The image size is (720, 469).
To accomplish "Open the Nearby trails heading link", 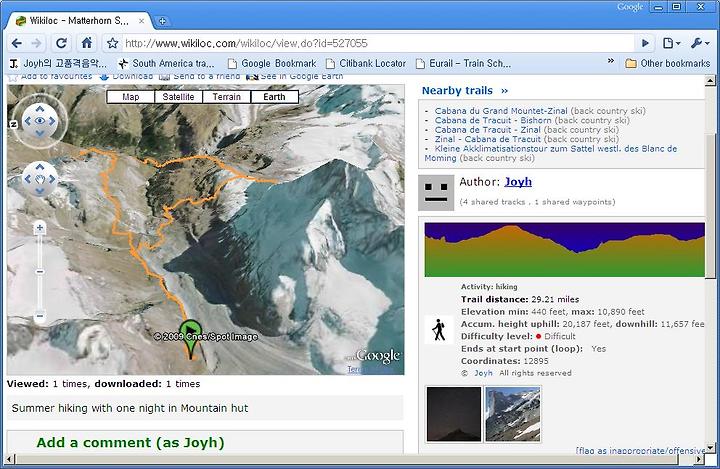I will pyautogui.click(x=465, y=90).
